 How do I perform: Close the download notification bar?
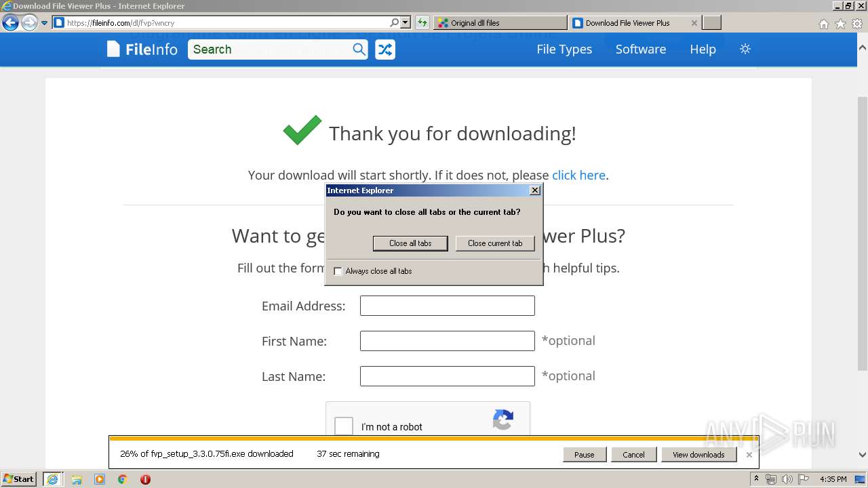749,455
